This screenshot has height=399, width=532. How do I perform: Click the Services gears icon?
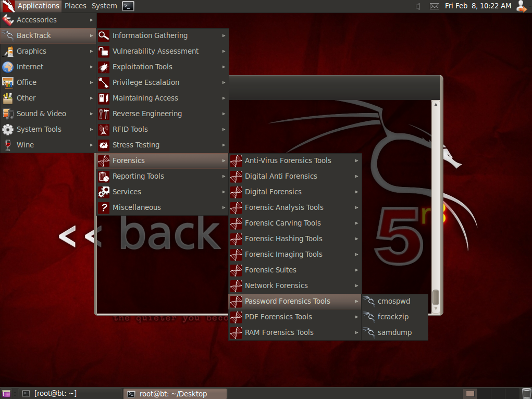tap(104, 192)
